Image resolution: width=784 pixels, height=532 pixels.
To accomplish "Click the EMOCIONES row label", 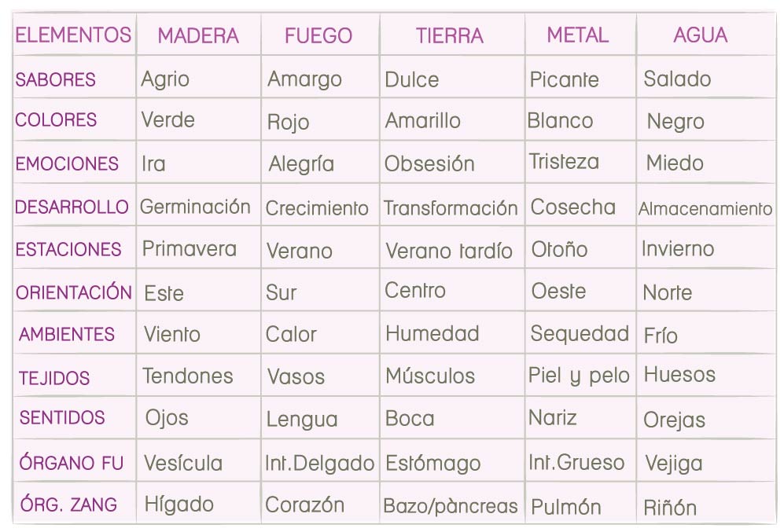I will tap(68, 164).
